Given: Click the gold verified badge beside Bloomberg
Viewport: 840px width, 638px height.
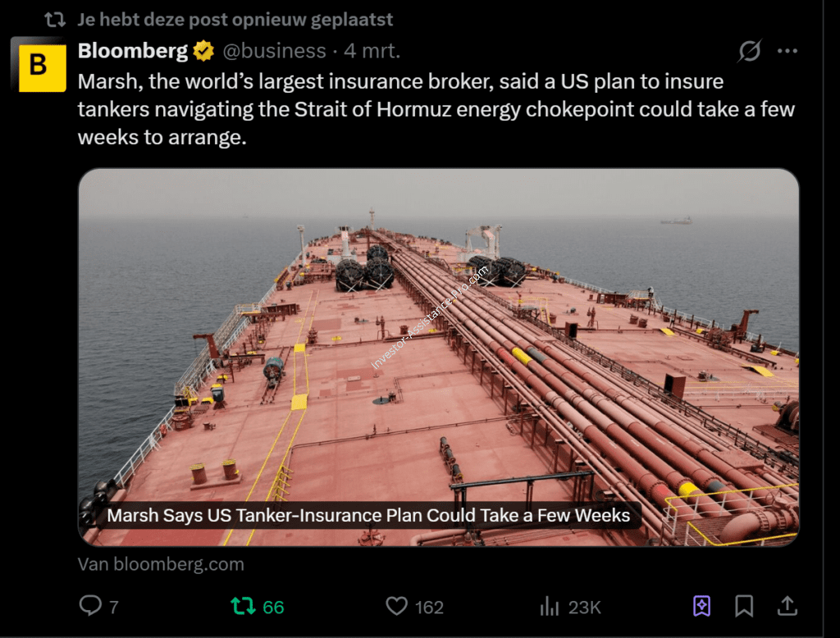Looking at the screenshot, I should (203, 52).
